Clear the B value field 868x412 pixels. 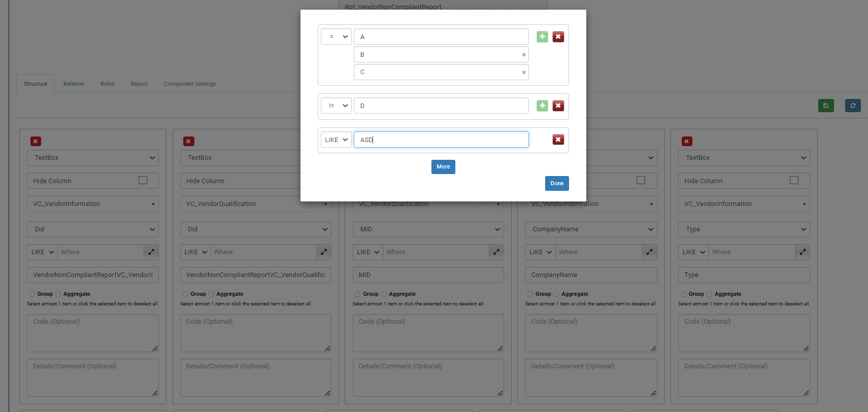pyautogui.click(x=524, y=55)
